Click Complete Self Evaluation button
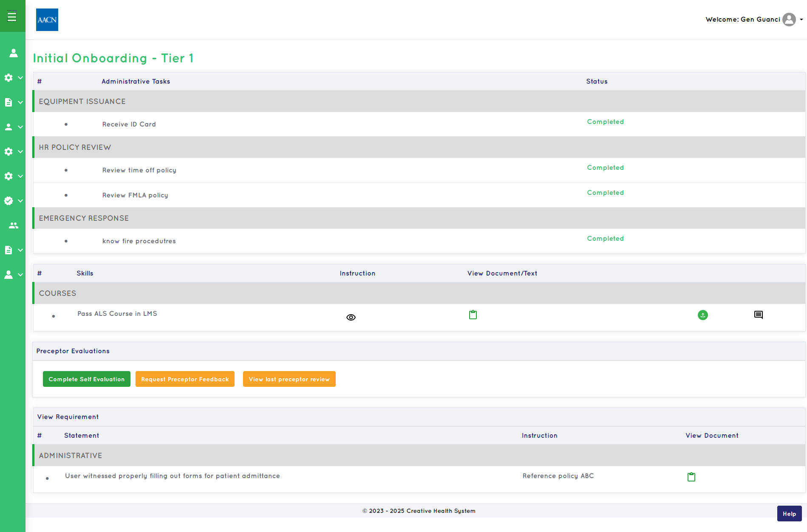The width and height of the screenshot is (807, 532). coord(87,379)
